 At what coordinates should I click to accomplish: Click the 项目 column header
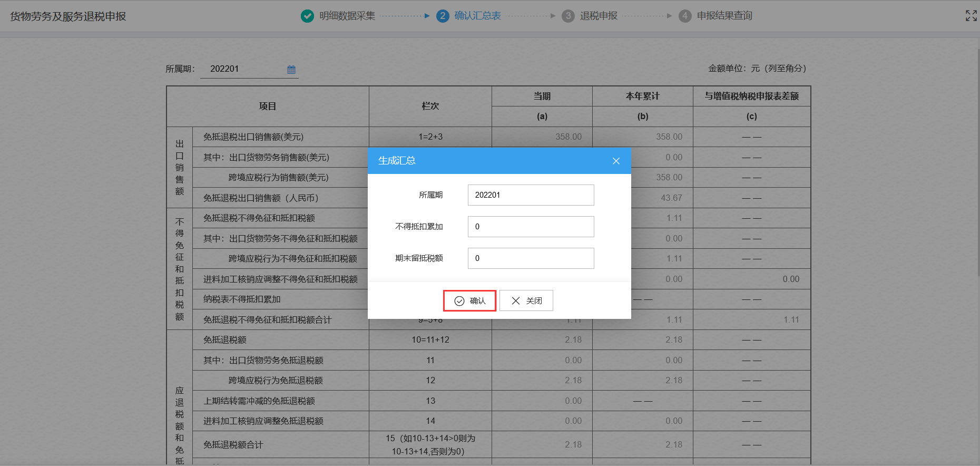268,106
